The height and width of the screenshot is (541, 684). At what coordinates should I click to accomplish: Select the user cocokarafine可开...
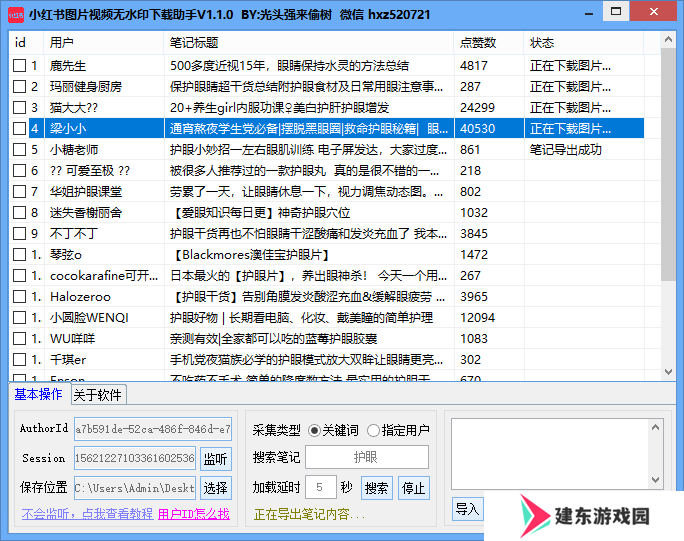tap(104, 276)
